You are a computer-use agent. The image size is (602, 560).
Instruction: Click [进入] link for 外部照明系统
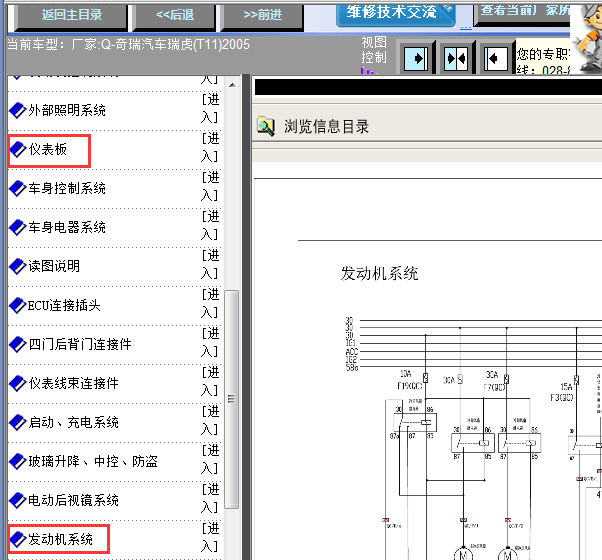210,109
